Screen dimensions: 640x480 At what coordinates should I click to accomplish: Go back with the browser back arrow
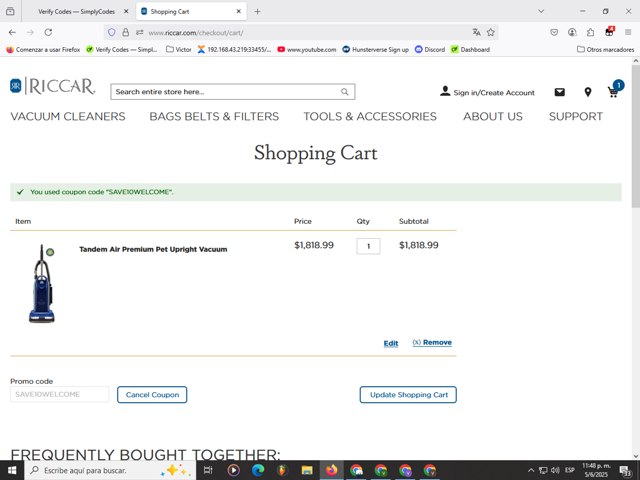(x=12, y=32)
